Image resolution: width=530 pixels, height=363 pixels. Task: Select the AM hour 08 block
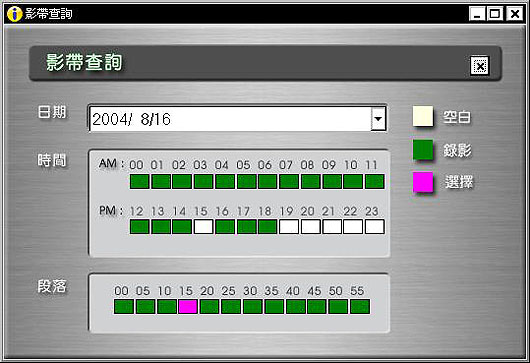pos(311,182)
